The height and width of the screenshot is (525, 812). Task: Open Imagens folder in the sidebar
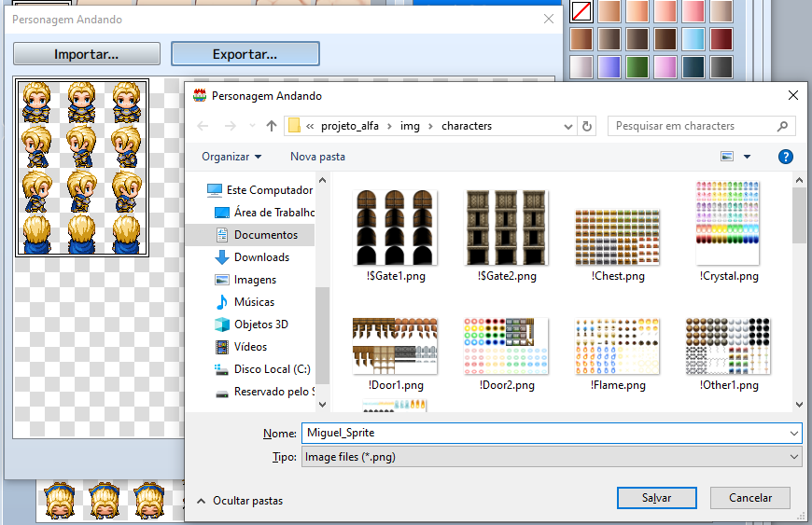click(x=245, y=280)
